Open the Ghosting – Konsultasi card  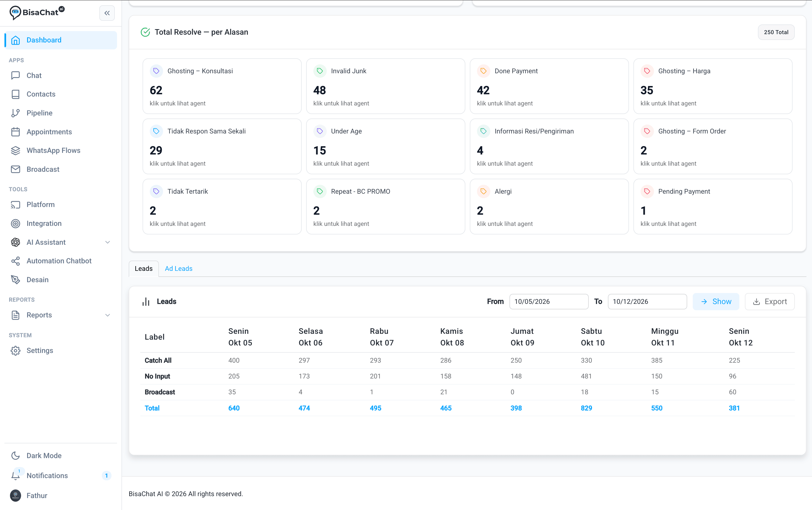pos(222,86)
